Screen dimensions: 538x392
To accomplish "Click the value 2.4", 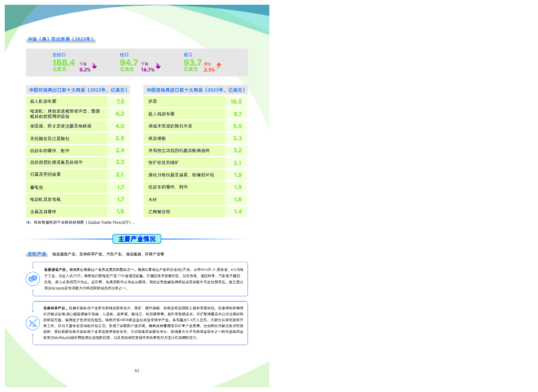I will (120, 150).
